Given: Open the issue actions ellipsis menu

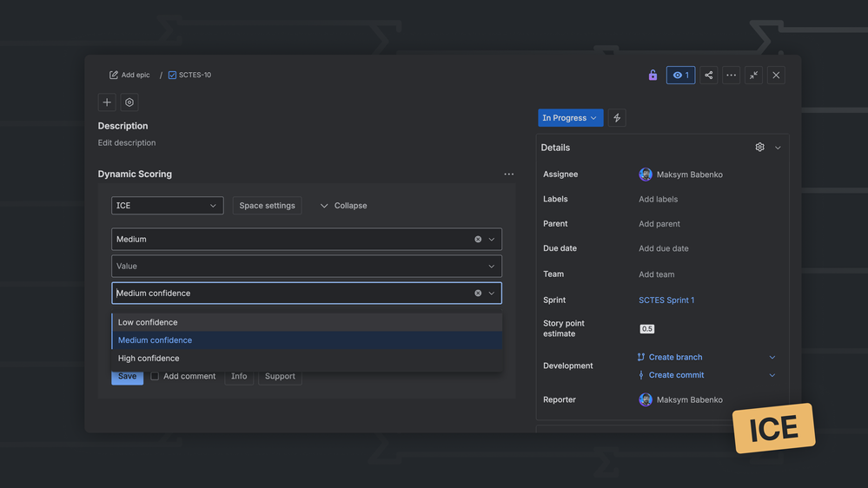Looking at the screenshot, I should (x=732, y=76).
